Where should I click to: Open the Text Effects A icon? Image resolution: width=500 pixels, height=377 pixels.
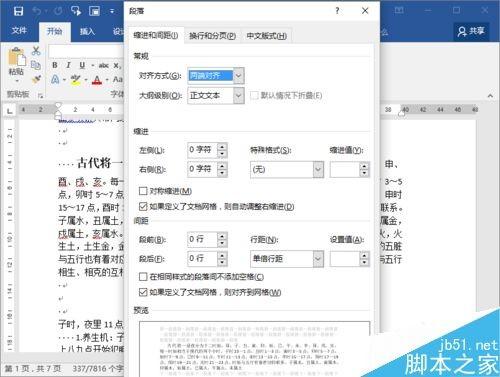pyautogui.click(x=55, y=79)
